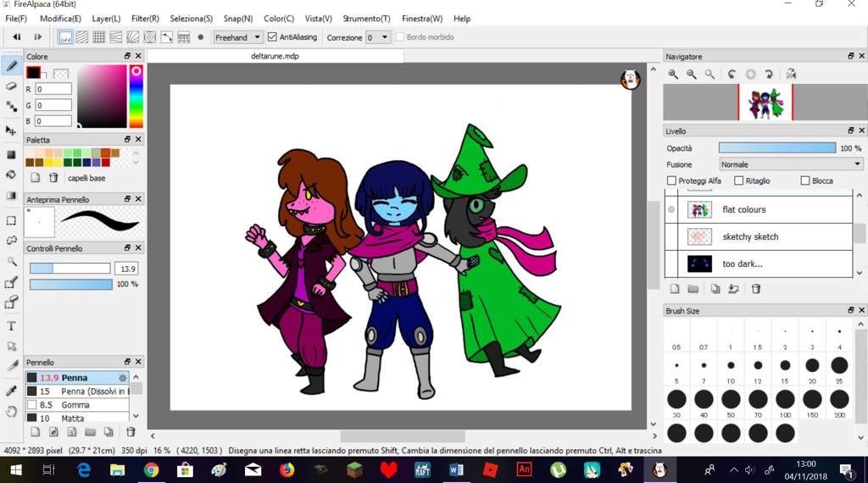Viewport: 868px width, 483px height.
Task: Click the R color value field
Action: pyautogui.click(x=53, y=89)
